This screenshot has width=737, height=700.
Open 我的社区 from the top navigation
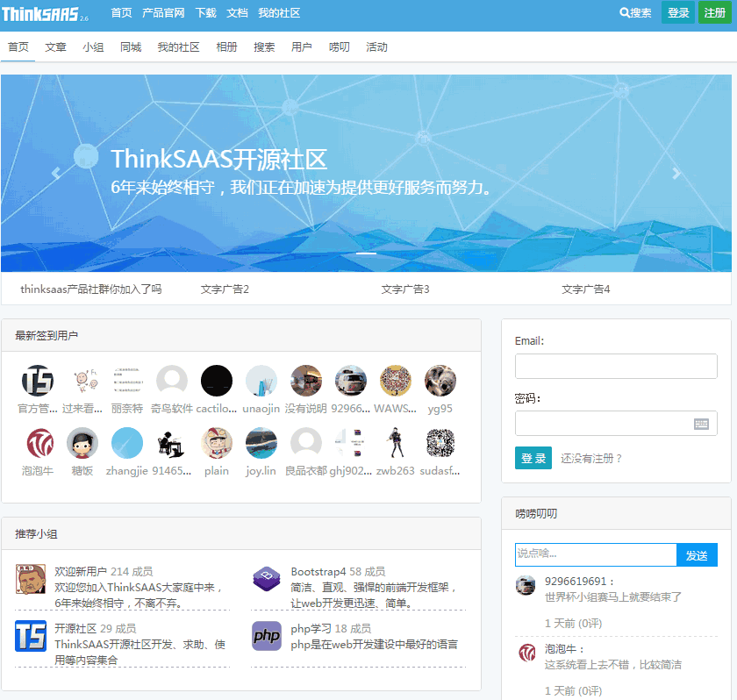coord(279,13)
